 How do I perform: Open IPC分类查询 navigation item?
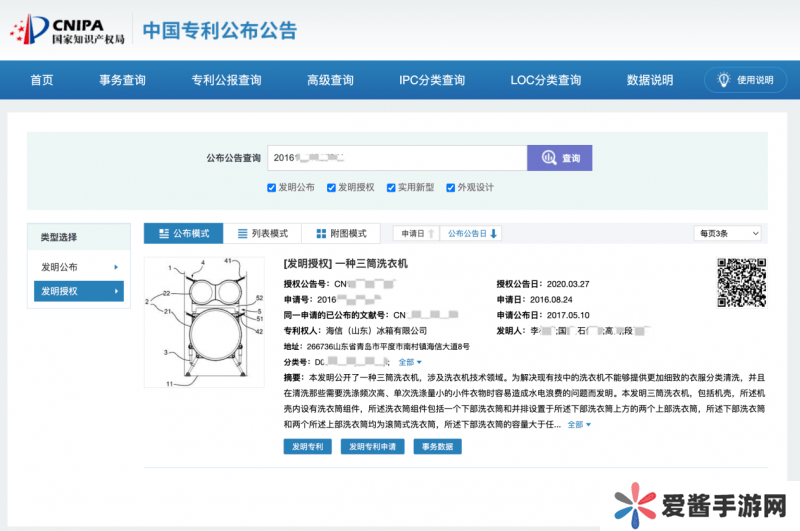click(x=432, y=80)
